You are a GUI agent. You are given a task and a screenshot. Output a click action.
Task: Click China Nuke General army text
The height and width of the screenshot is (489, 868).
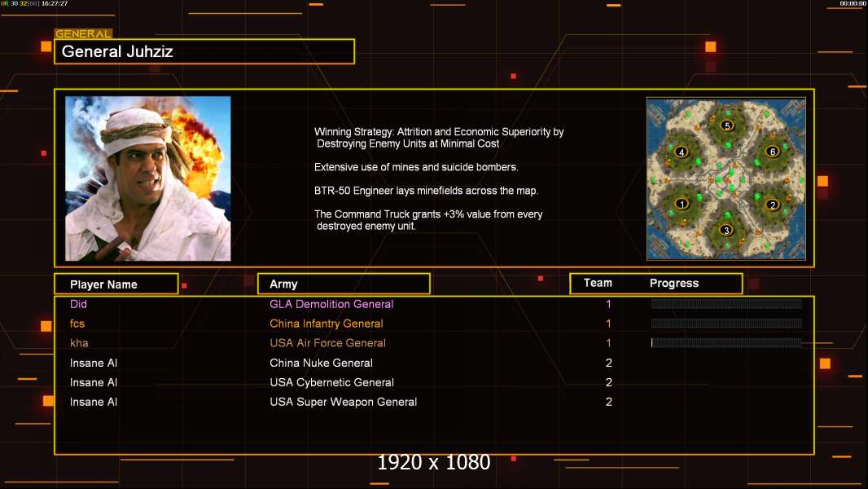click(321, 363)
